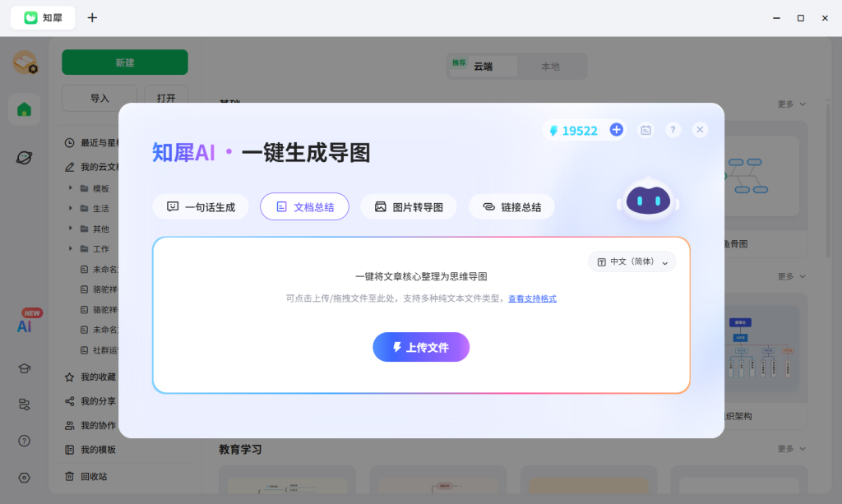842x504 pixels.
Task: Open the AI icon with NEW badge
Action: [x=25, y=326]
